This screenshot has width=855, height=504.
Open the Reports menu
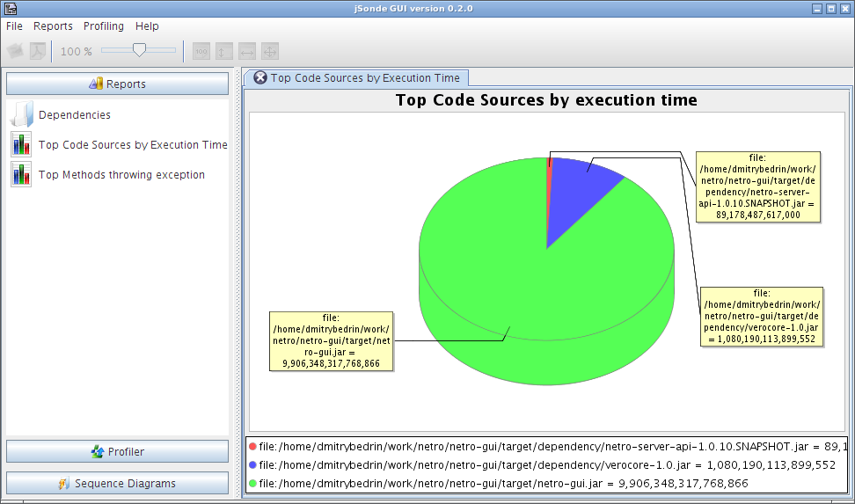click(53, 26)
